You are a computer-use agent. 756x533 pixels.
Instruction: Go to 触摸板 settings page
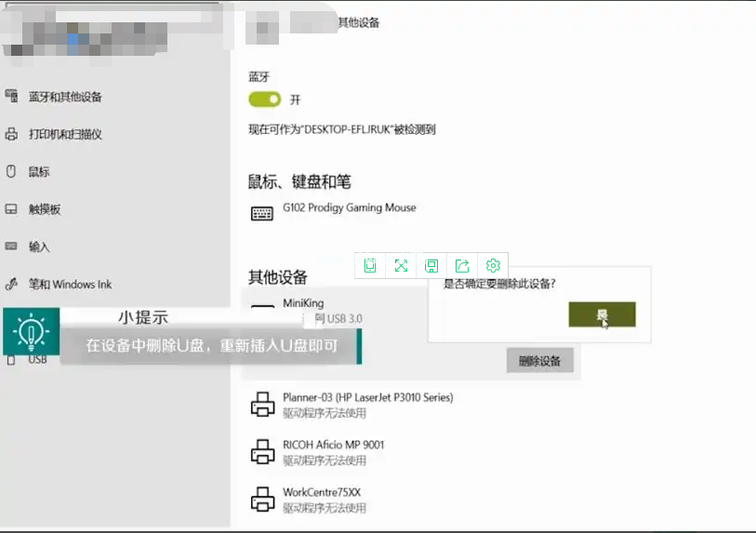pyautogui.click(x=45, y=210)
